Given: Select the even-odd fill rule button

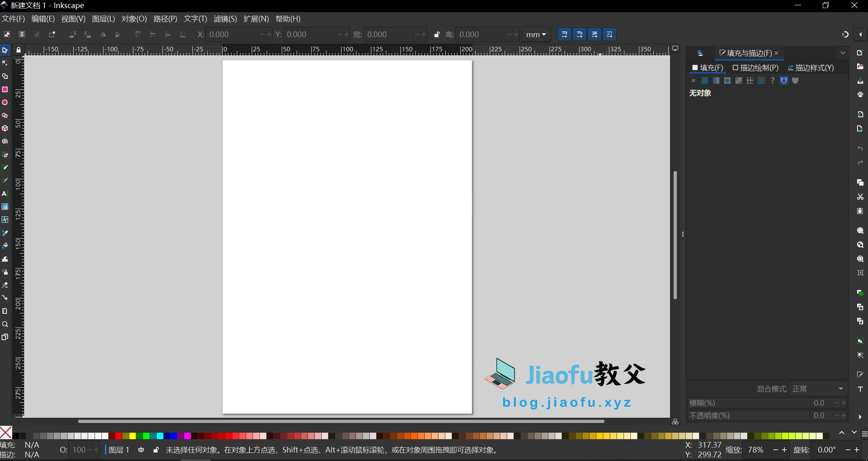Looking at the screenshot, I should (x=784, y=80).
